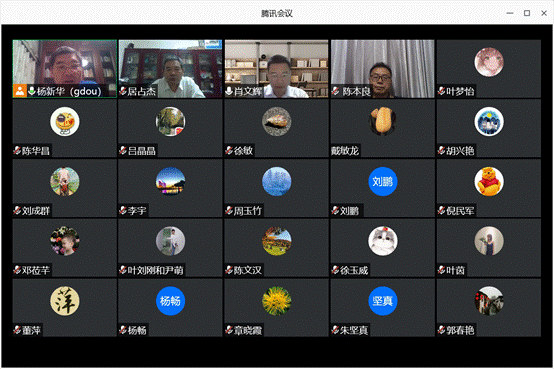Screen dimensions: 554x369
Task: Click the blue 杨畅 avatar circle
Action: pos(170,301)
